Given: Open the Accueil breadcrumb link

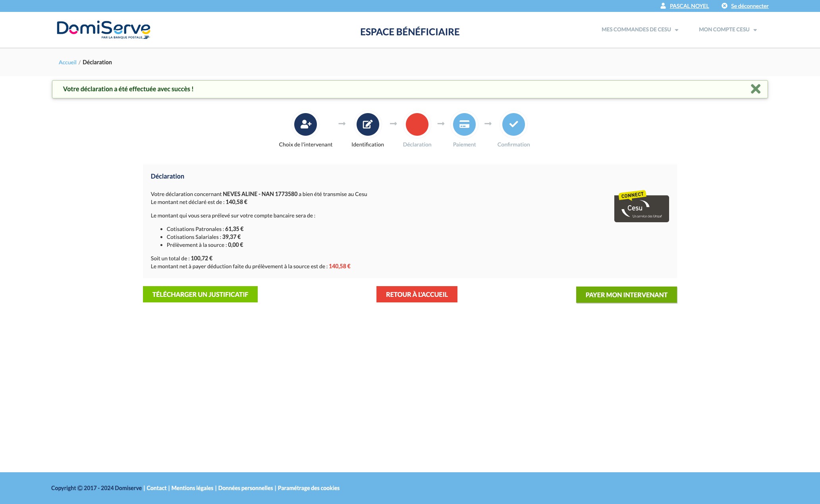Looking at the screenshot, I should coord(68,62).
